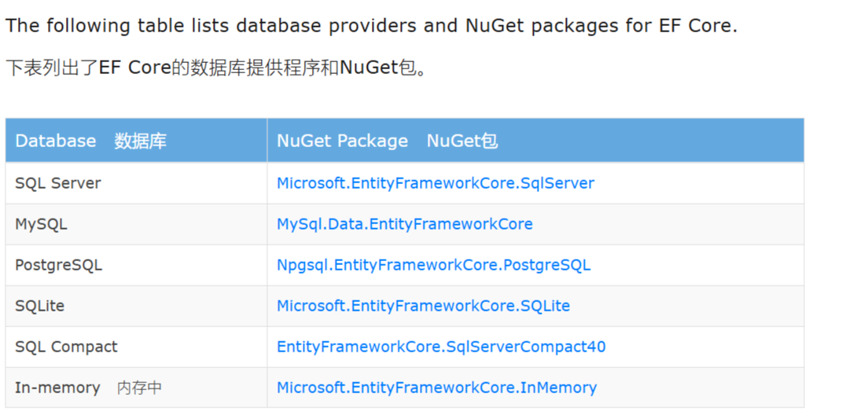Open the MySql.Data.EntityFrameworkCore link
Screen dimensions: 868x416
(x=405, y=224)
